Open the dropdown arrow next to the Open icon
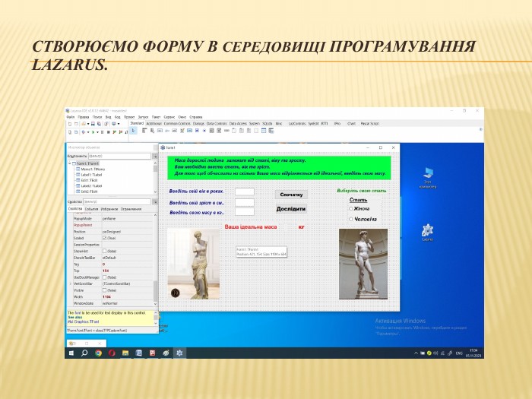Viewport: 532px width, 399px height. point(88,124)
